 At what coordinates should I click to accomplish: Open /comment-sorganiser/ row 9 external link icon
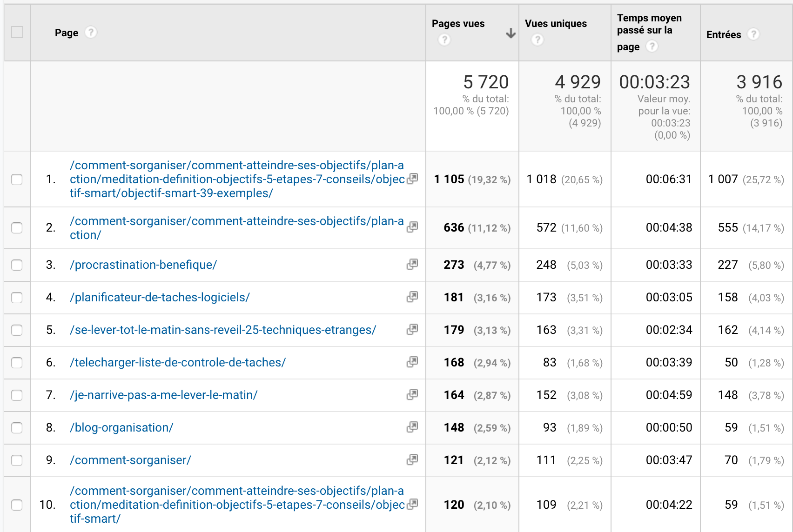(412, 460)
